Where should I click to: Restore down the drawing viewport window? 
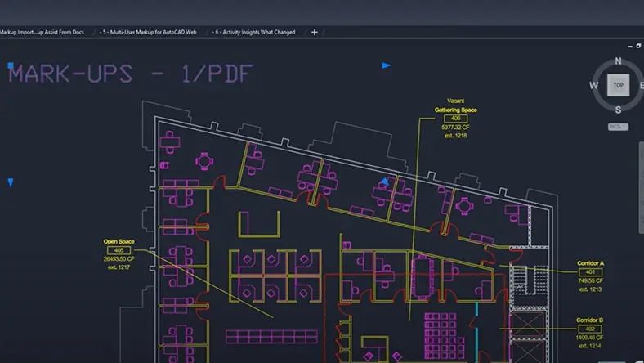(x=638, y=46)
